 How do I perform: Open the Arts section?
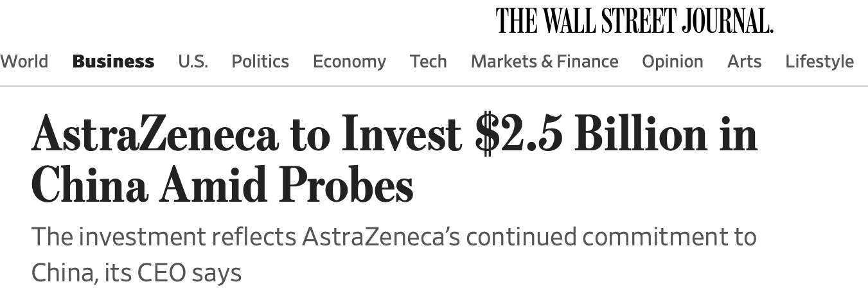744,62
